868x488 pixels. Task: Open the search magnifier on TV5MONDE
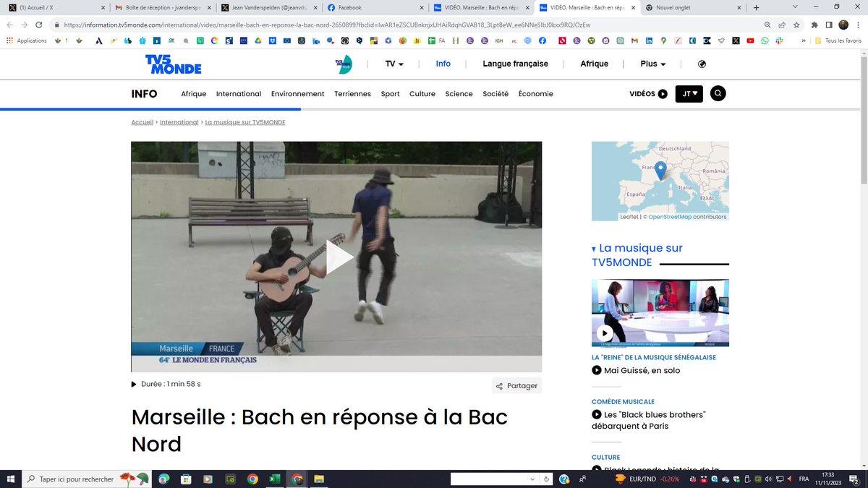tap(718, 93)
